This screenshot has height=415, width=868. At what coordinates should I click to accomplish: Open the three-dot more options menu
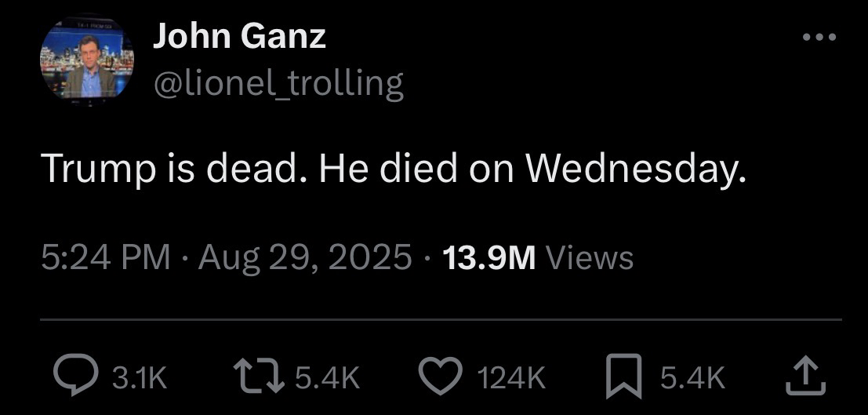pos(820,38)
